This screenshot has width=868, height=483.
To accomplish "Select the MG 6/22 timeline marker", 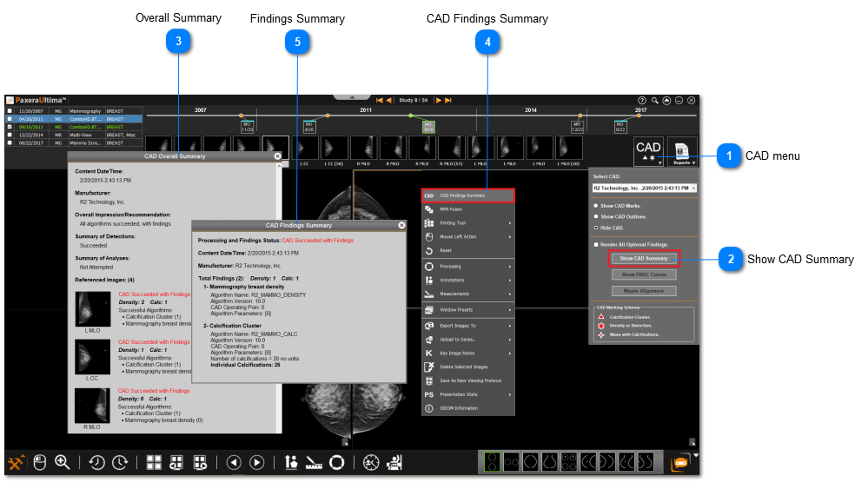I will 620,127.
